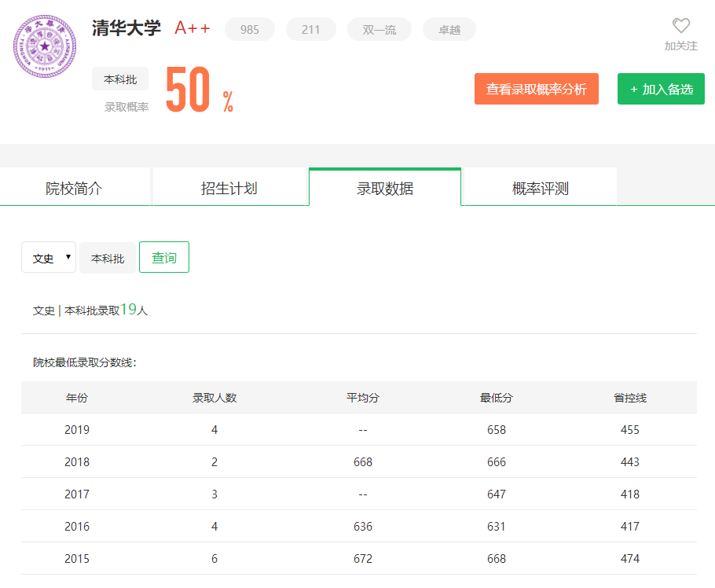Select the 2015 year cell
Screen dimensions: 715x588
[77, 559]
